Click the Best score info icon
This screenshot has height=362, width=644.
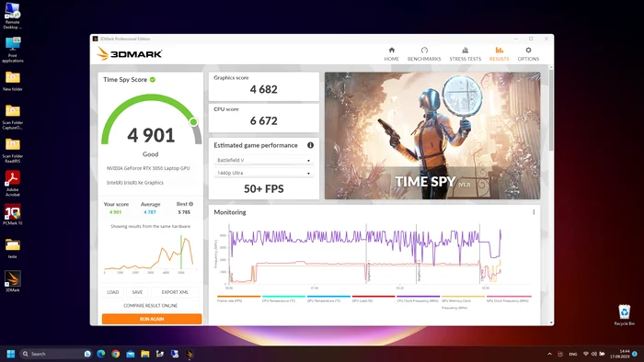point(191,204)
